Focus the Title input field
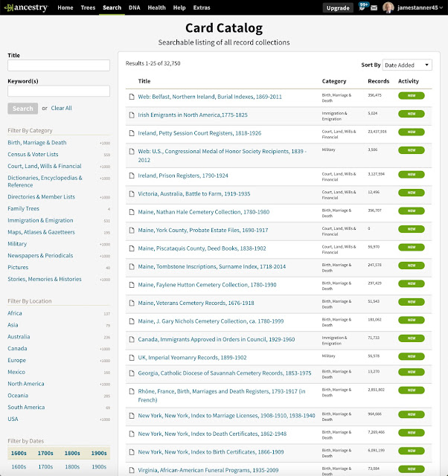The height and width of the screenshot is (476, 448). click(x=59, y=65)
